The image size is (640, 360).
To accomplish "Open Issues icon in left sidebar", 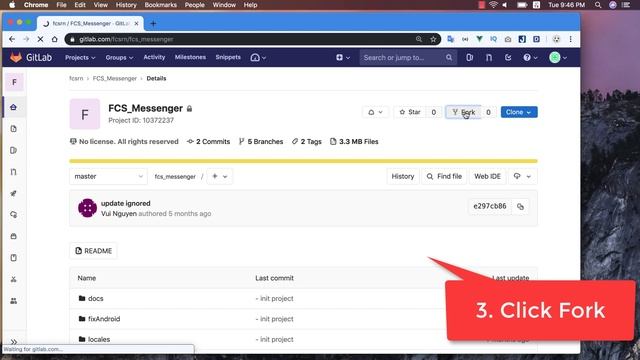I will click(13, 150).
